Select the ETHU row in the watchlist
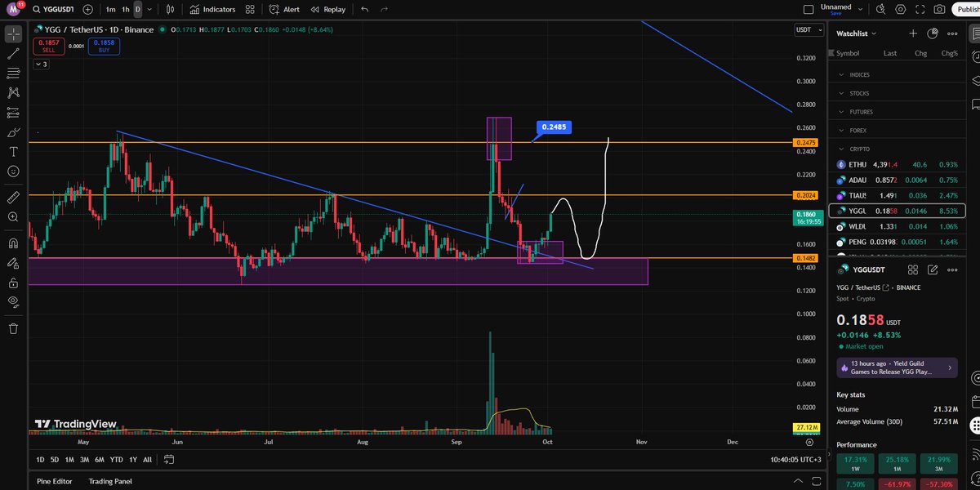Image resolution: width=980 pixels, height=490 pixels. tap(897, 164)
